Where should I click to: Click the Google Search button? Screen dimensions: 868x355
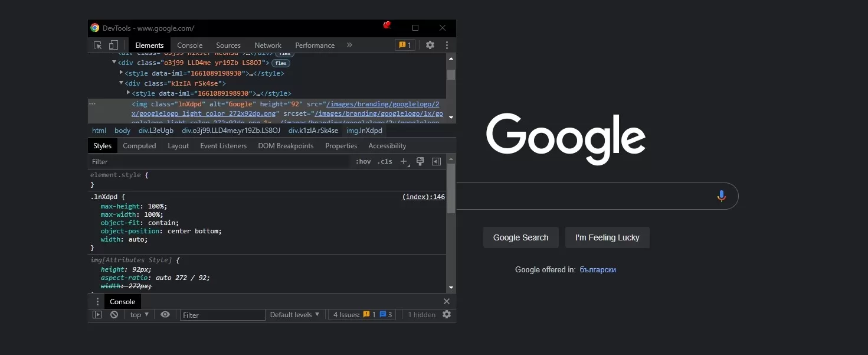pyautogui.click(x=521, y=237)
